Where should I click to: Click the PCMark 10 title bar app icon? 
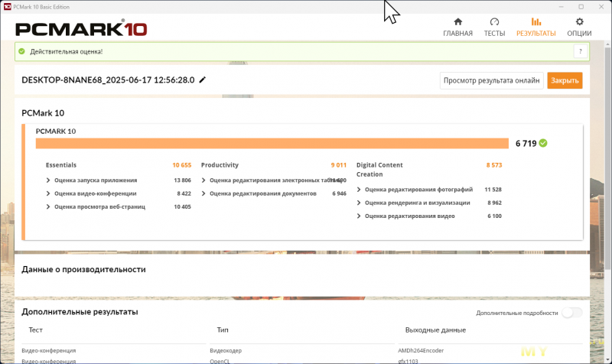(x=8, y=7)
